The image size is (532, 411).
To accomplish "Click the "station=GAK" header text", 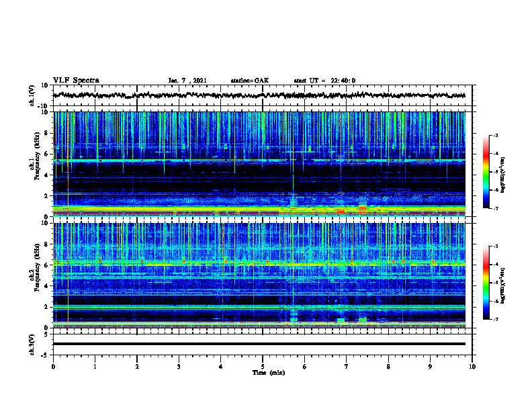I will tap(250, 81).
